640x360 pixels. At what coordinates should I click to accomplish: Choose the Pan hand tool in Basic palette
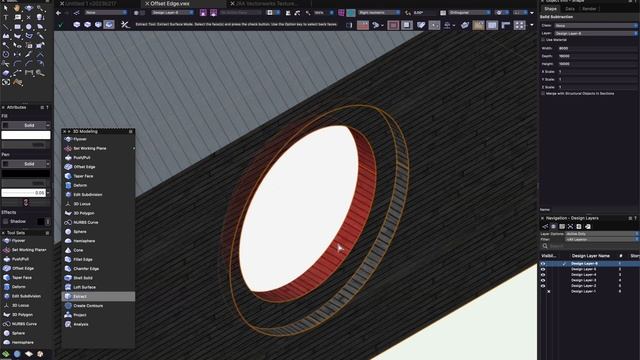pyautogui.click(x=17, y=8)
